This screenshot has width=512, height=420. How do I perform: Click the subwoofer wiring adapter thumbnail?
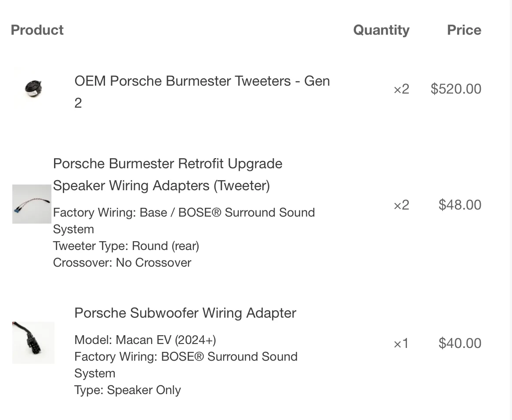click(33, 343)
